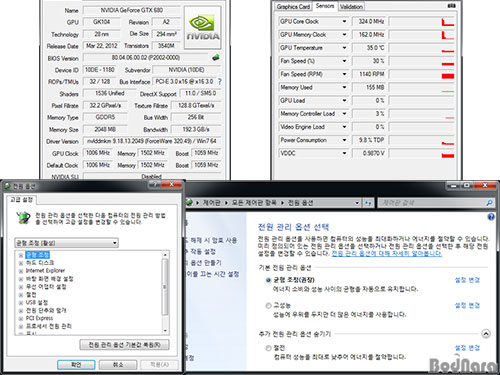Click the camera screenshot icon in GPU-Z

click(x=452, y=6)
